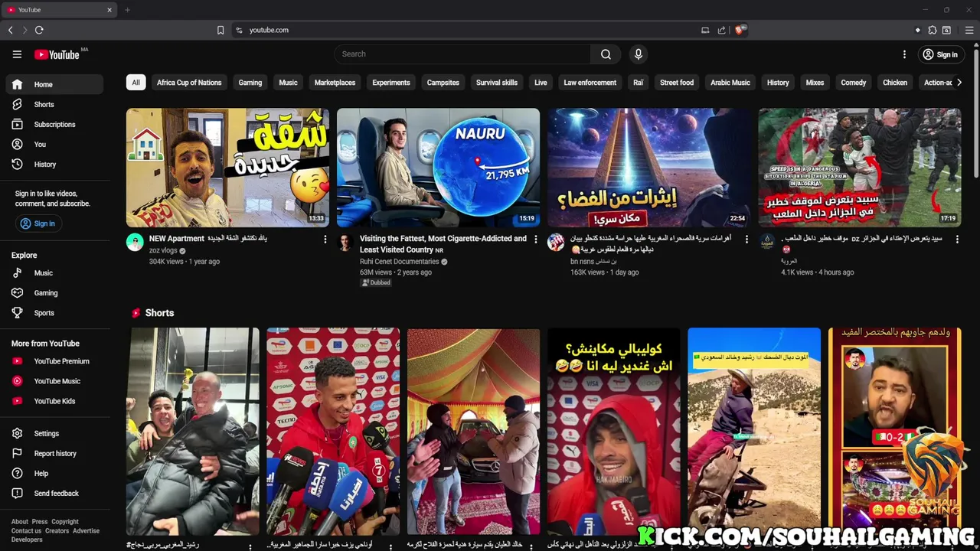The width and height of the screenshot is (980, 551).
Task: Open Sports under Explore
Action: (54, 312)
